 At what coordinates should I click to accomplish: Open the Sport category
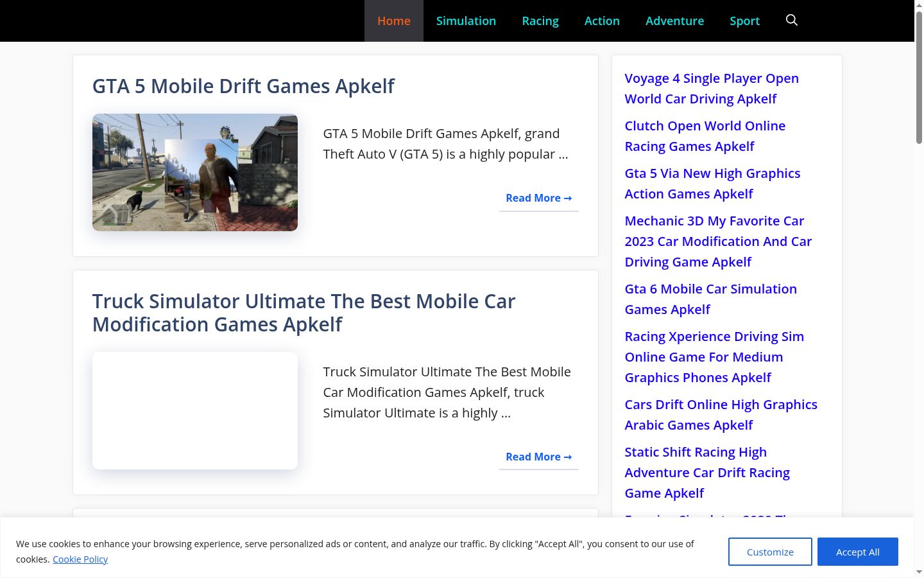(x=744, y=21)
